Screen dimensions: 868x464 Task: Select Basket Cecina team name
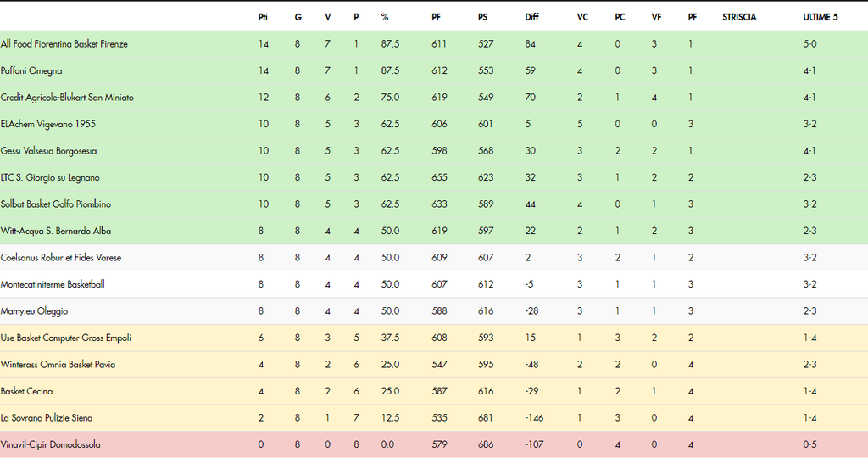coord(26,391)
